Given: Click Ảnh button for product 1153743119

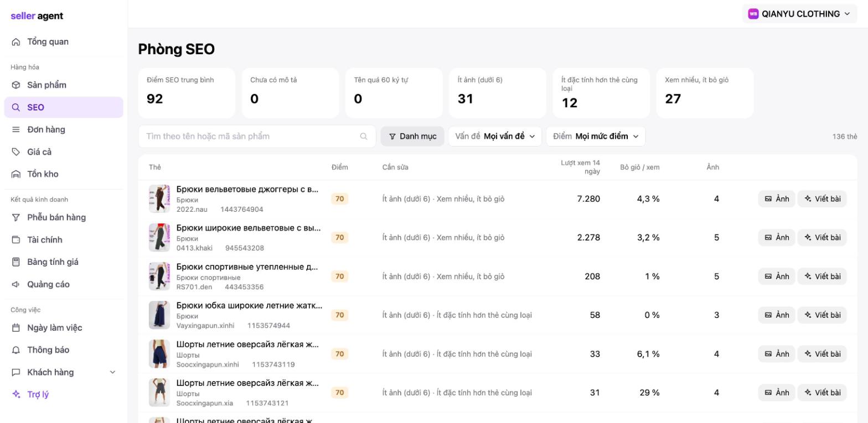Looking at the screenshot, I should [777, 354].
